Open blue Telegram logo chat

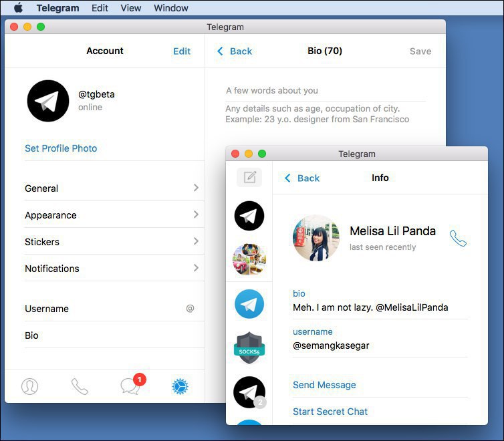(249, 304)
